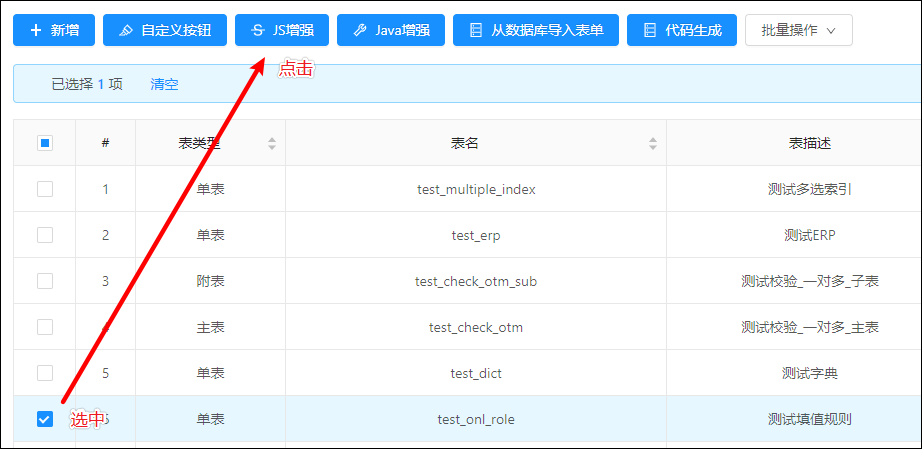Check the test_dict row checkbox
This screenshot has height=449, width=922.
click(x=45, y=373)
